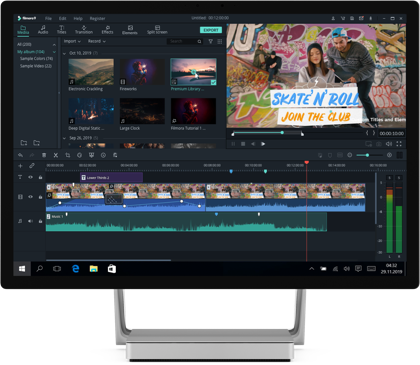420x365 pixels.
Task: Delete selected clip using trash icon
Action: [x=44, y=155]
